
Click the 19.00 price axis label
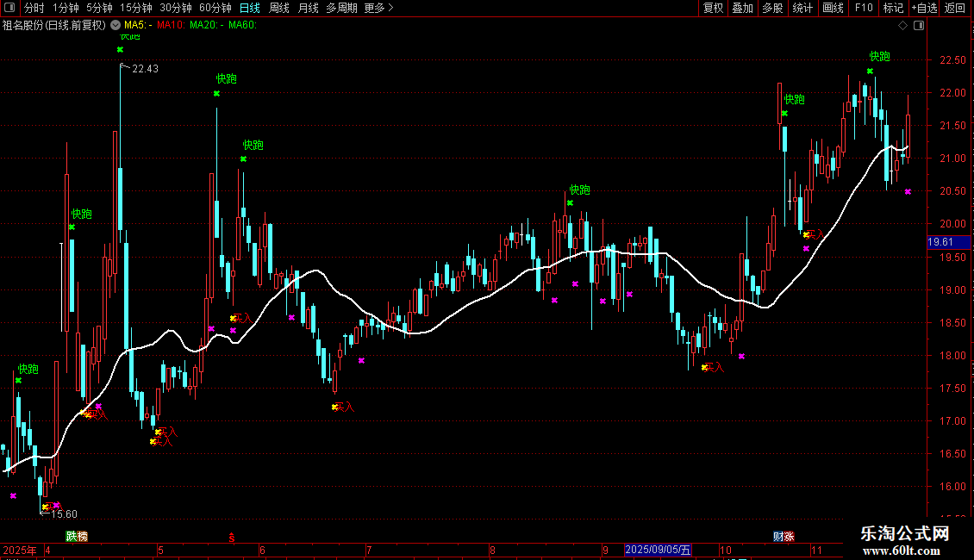pos(952,290)
